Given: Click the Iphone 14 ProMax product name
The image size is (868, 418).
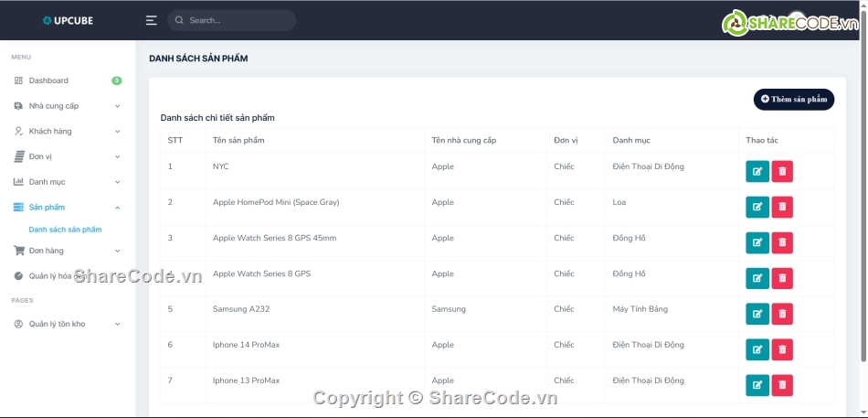Looking at the screenshot, I should pyautogui.click(x=247, y=345).
